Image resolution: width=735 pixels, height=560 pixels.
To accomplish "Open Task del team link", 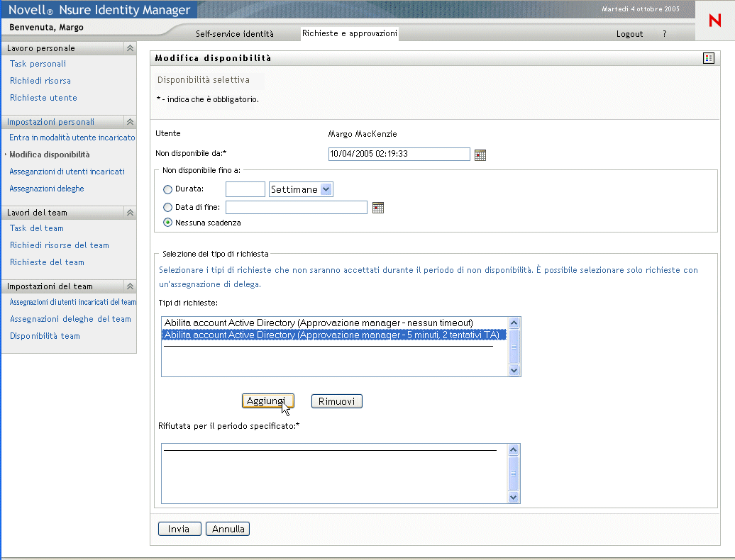I will 37,228.
